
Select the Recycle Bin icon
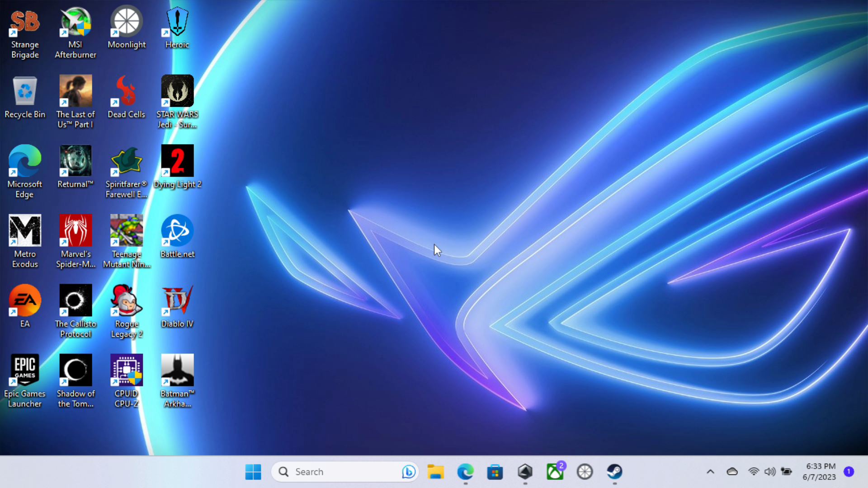(x=25, y=92)
